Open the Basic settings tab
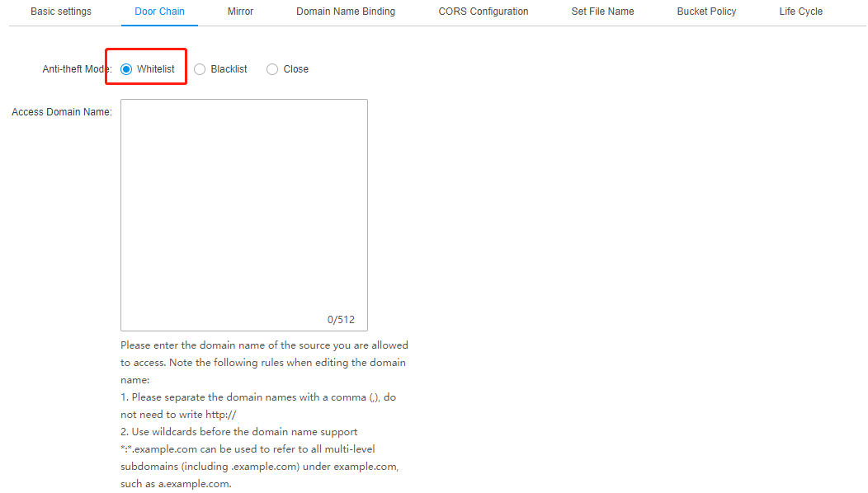Screen dimensions: 868x493 (61, 11)
